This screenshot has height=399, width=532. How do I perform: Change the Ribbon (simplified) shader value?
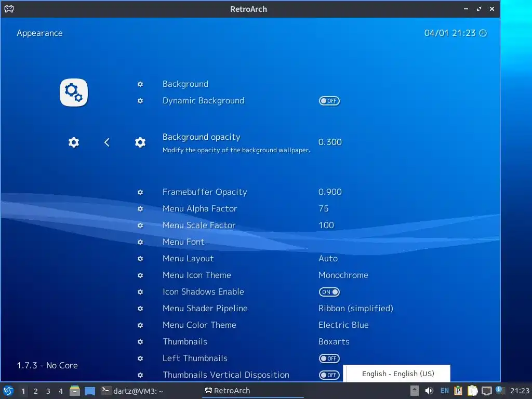point(356,309)
